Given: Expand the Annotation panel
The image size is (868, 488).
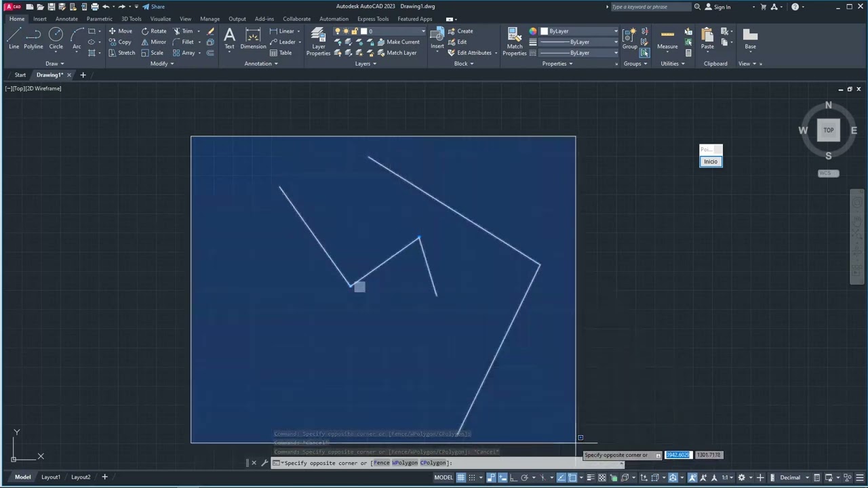Looking at the screenshot, I should (261, 64).
